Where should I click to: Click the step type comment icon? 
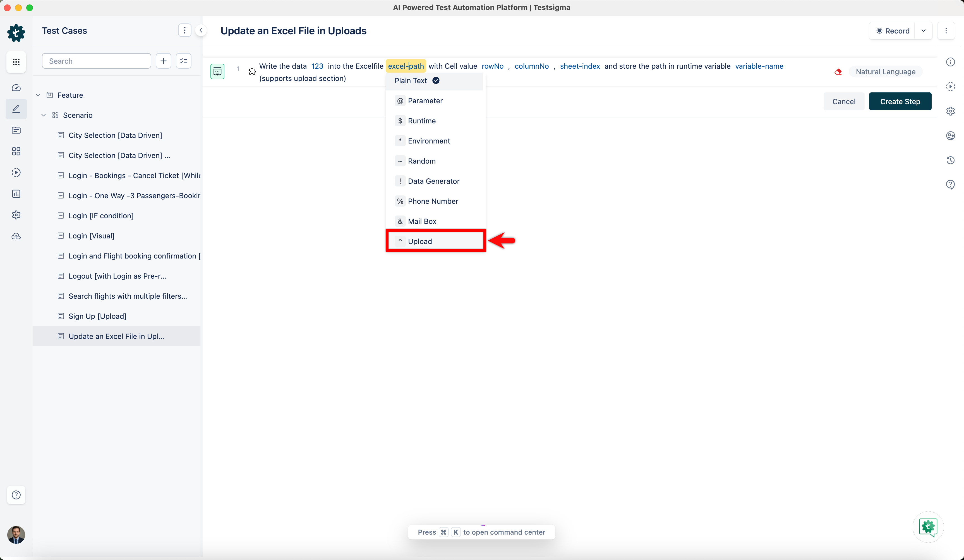pyautogui.click(x=217, y=71)
